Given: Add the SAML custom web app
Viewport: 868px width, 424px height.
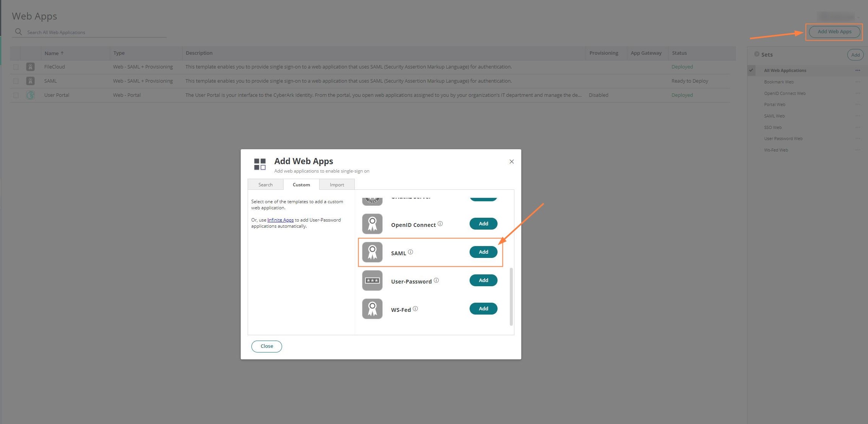Looking at the screenshot, I should [483, 252].
